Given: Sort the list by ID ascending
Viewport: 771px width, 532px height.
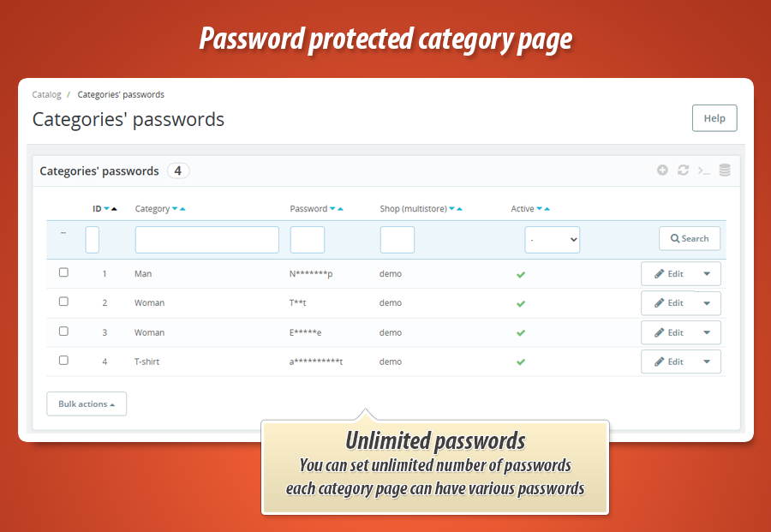Looking at the screenshot, I should pos(112,207).
